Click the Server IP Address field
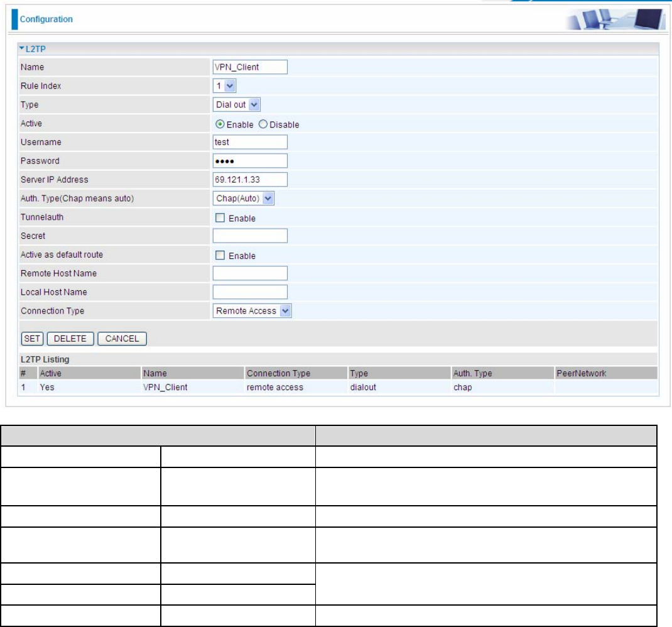The width and height of the screenshot is (672, 627). (250, 180)
